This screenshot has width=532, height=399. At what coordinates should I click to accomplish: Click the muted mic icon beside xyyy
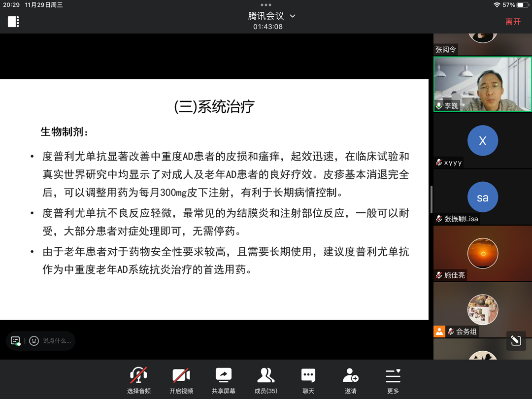(x=439, y=163)
